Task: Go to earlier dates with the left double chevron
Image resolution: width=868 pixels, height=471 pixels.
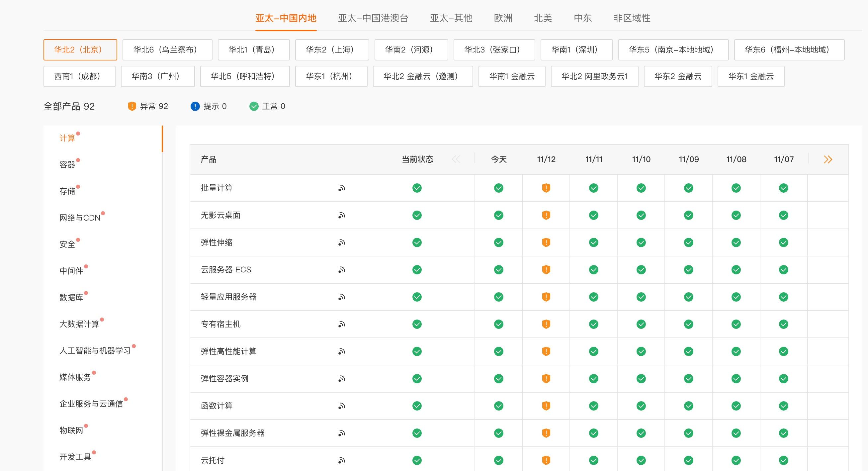Action: click(x=456, y=159)
